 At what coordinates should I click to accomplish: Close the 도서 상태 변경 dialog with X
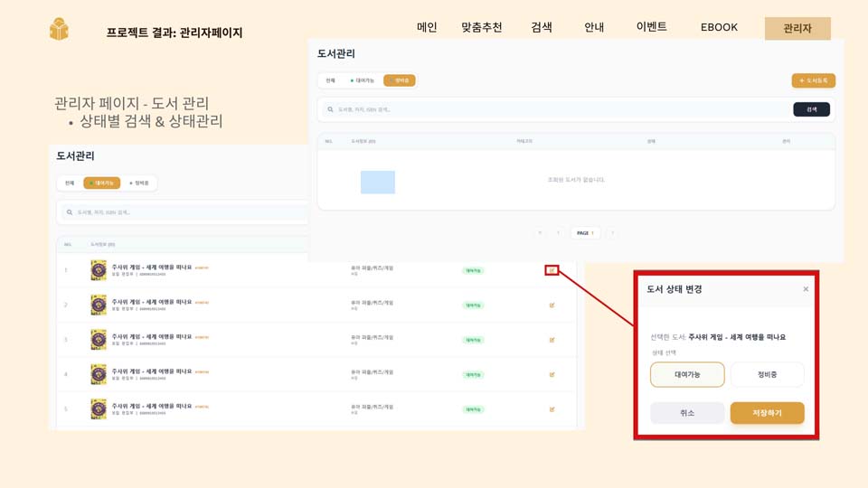coord(806,289)
